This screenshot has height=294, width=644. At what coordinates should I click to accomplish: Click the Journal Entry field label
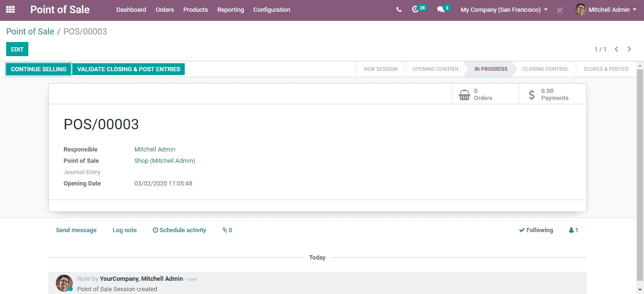82,172
